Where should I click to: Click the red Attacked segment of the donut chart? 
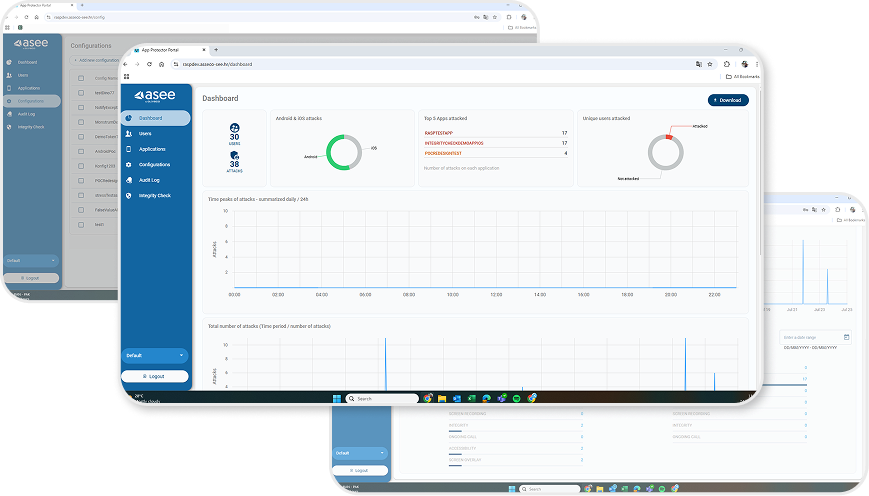(x=668, y=136)
